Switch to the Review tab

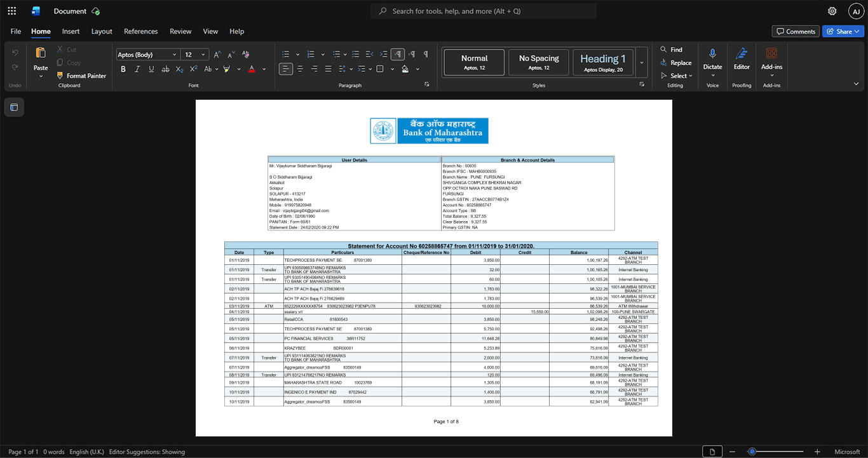coord(180,31)
